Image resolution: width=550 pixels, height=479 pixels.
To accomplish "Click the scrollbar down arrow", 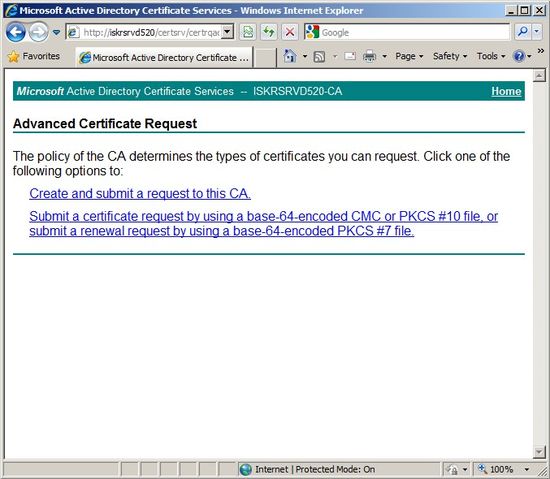I will tap(539, 452).
